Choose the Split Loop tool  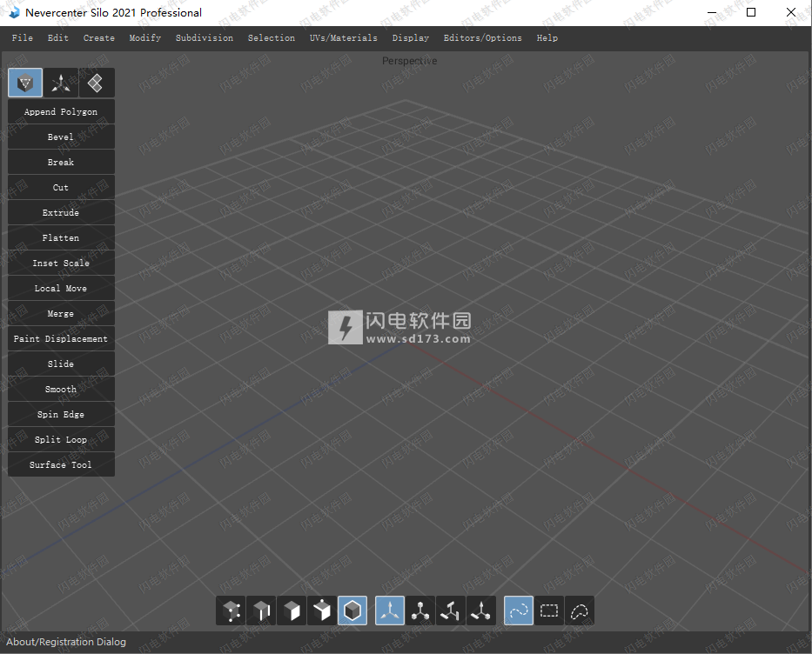(61, 440)
